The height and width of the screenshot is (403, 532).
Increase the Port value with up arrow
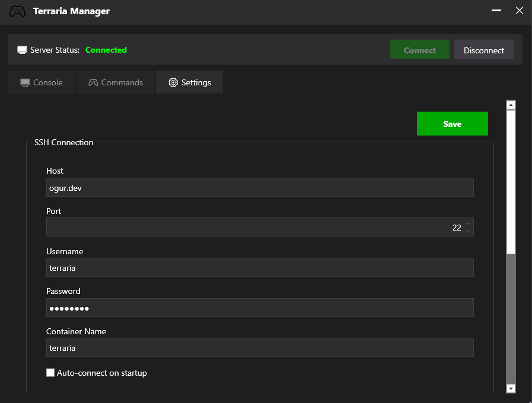click(x=469, y=224)
